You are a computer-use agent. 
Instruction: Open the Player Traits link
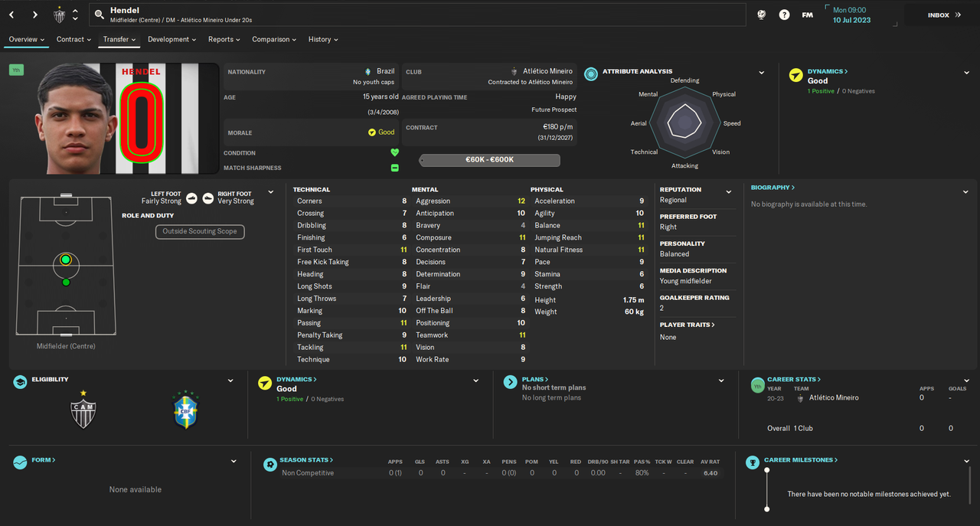687,325
